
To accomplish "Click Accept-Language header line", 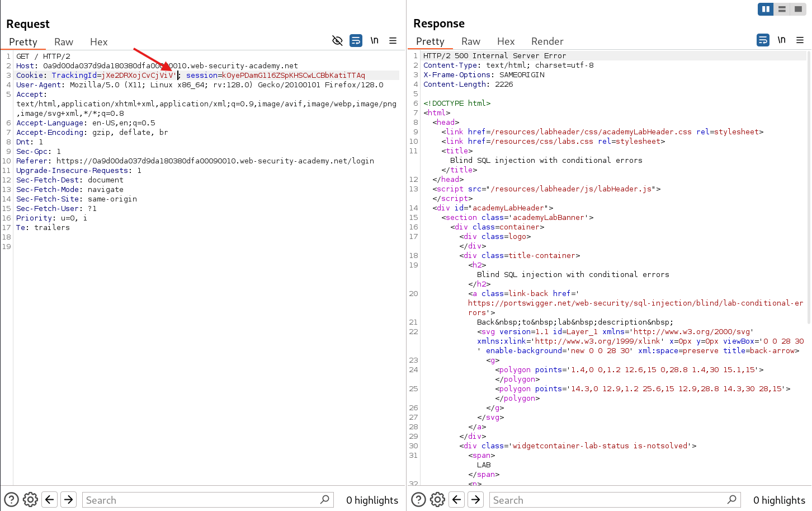I will (86, 123).
